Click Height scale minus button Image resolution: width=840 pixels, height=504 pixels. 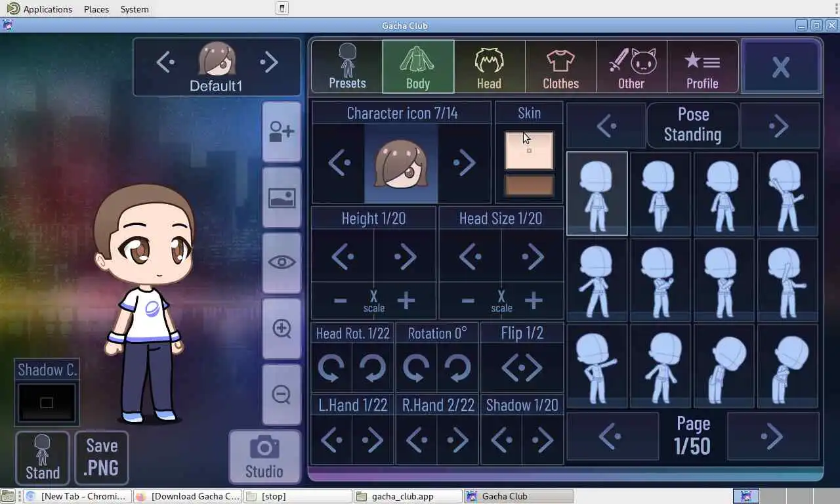pyautogui.click(x=340, y=301)
